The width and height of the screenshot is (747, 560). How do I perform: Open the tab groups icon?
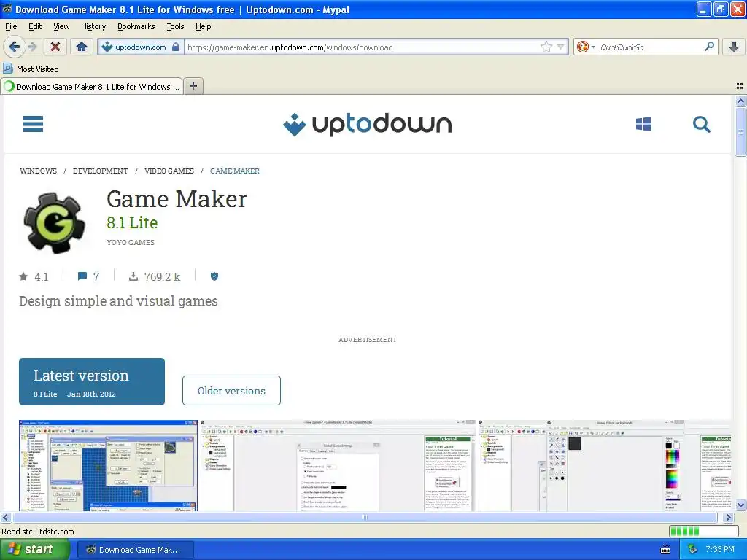(740, 86)
